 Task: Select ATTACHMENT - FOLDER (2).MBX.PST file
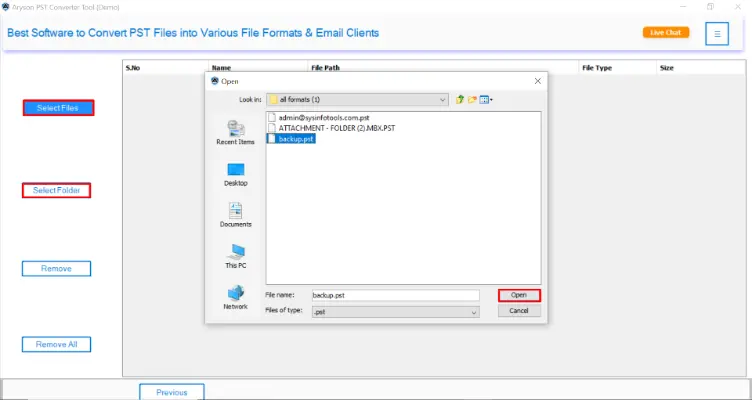coord(331,128)
